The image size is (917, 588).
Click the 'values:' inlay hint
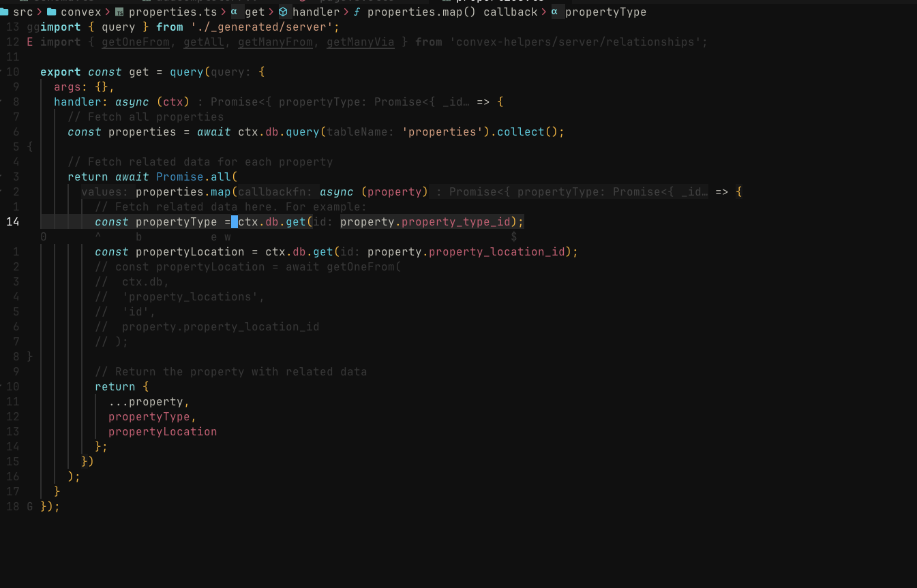[x=105, y=192]
